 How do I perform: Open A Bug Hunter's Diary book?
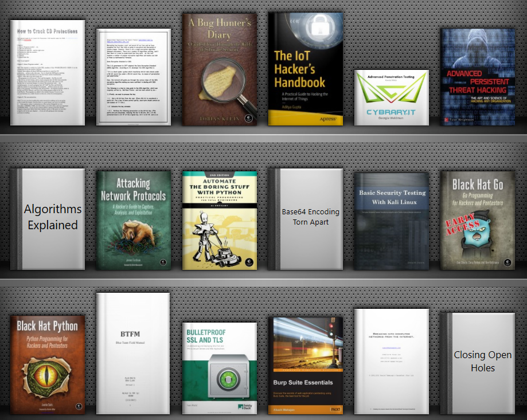(220, 69)
